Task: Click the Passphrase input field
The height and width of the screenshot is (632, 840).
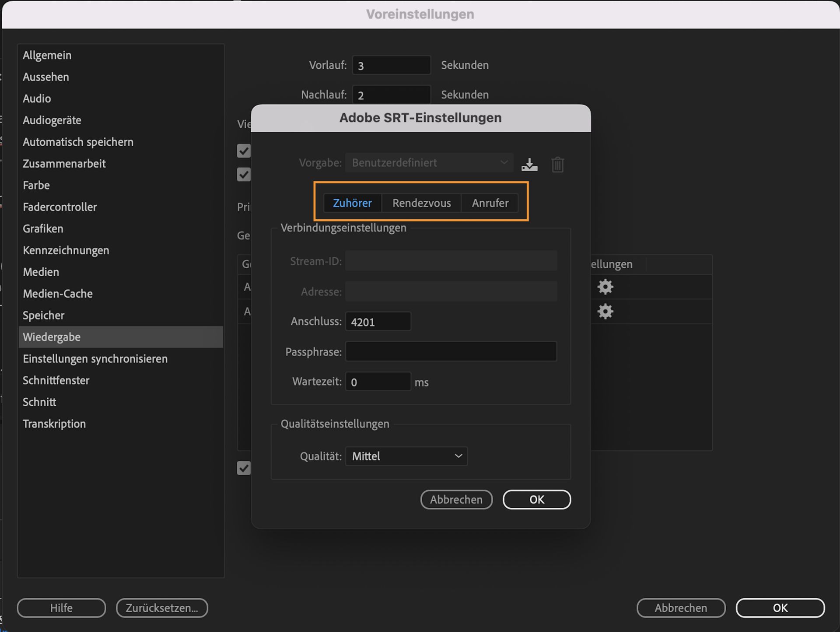Action: tap(450, 351)
